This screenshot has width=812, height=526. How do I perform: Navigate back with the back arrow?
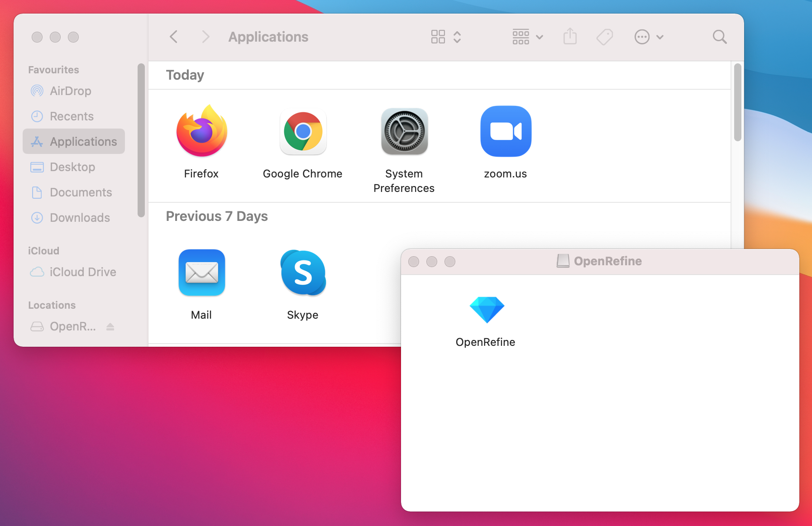tap(173, 37)
